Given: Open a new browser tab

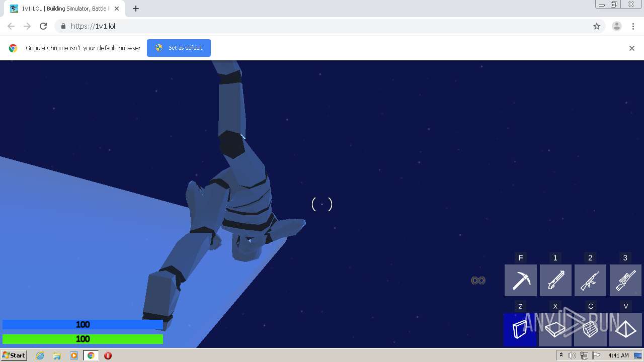Looking at the screenshot, I should pos(136,9).
